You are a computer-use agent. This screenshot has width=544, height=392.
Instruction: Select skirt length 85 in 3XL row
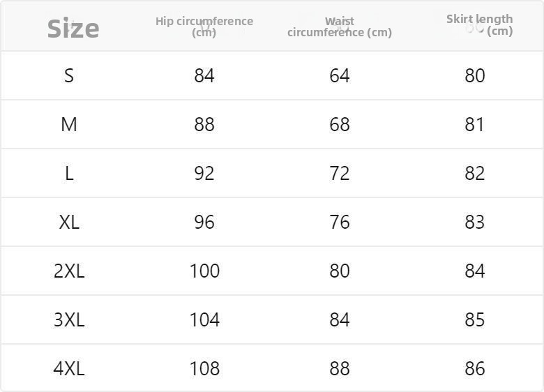pyautogui.click(x=475, y=319)
